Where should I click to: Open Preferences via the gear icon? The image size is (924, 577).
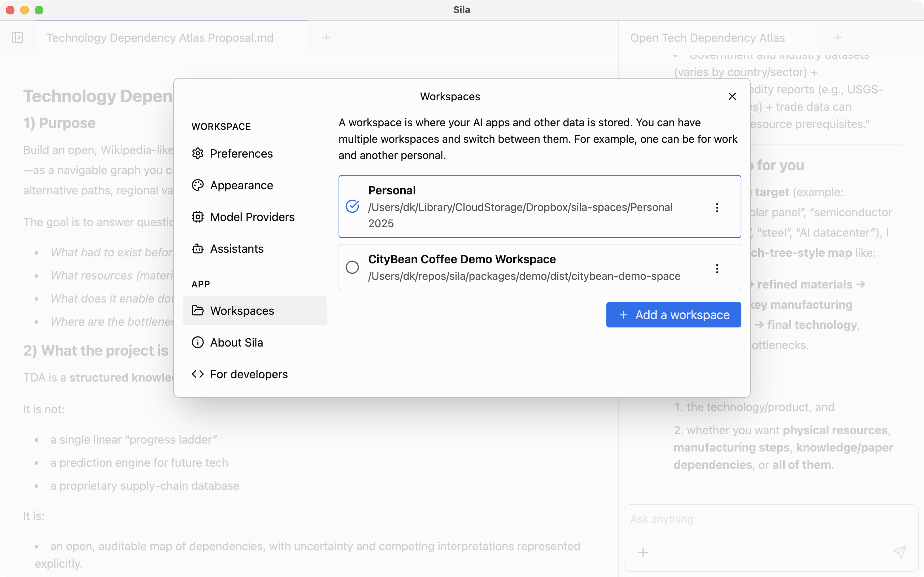pyautogui.click(x=198, y=153)
